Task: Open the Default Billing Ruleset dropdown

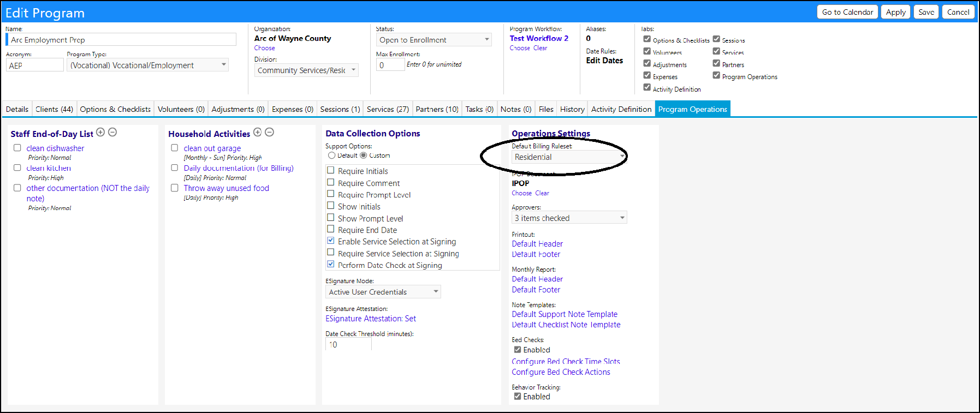Action: tap(569, 157)
